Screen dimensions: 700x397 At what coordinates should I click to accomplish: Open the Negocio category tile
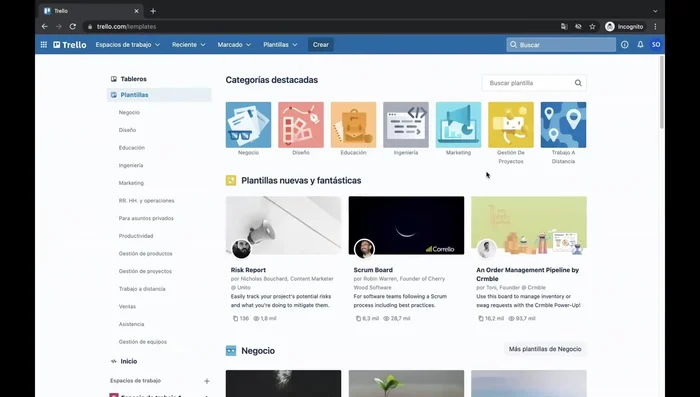(248, 125)
